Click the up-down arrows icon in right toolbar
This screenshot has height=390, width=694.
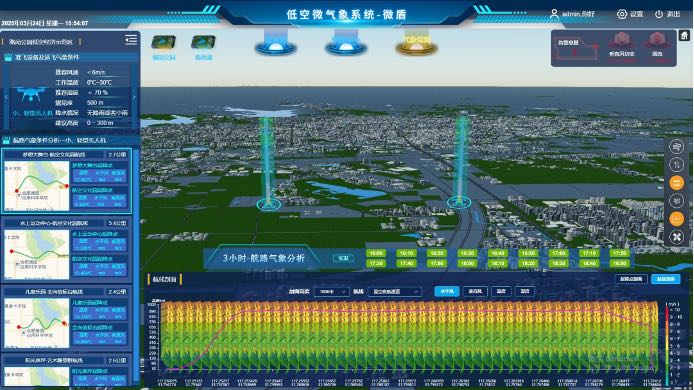(676, 165)
